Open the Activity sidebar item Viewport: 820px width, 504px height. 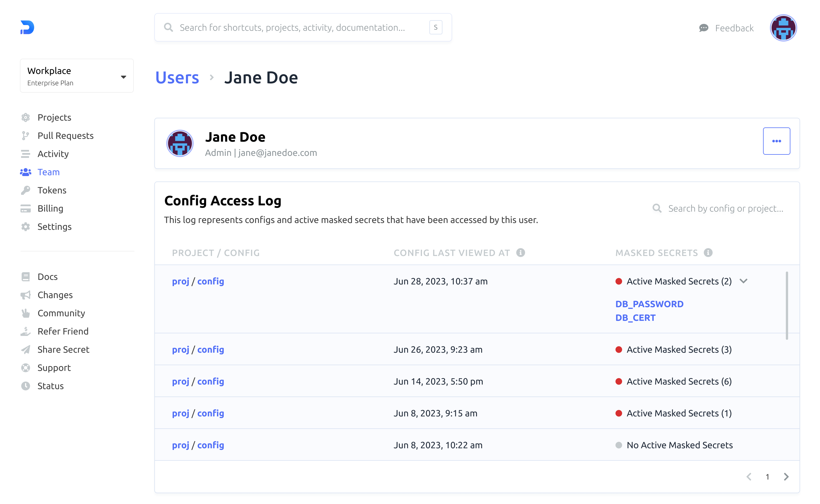[53, 154]
